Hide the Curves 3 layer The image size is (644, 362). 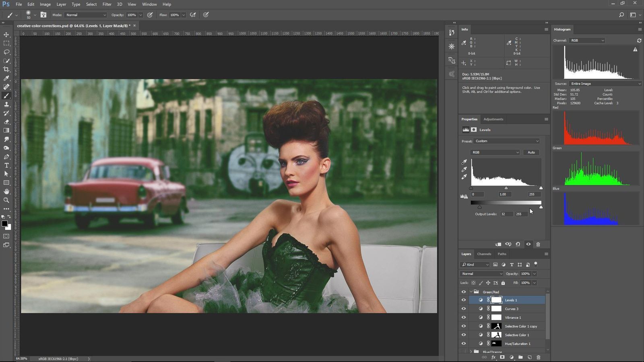pyautogui.click(x=464, y=309)
